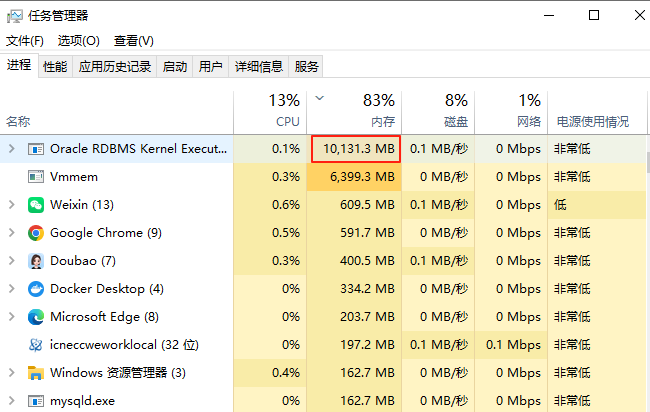Maximize the Task Manager window
Viewport: 650px width, 412px height.
594,16
